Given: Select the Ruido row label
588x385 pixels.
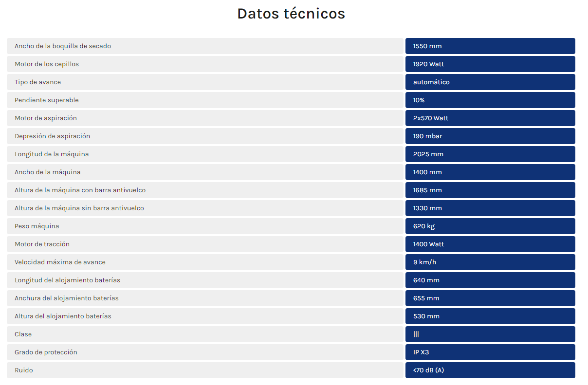Looking at the screenshot, I should (x=24, y=370).
